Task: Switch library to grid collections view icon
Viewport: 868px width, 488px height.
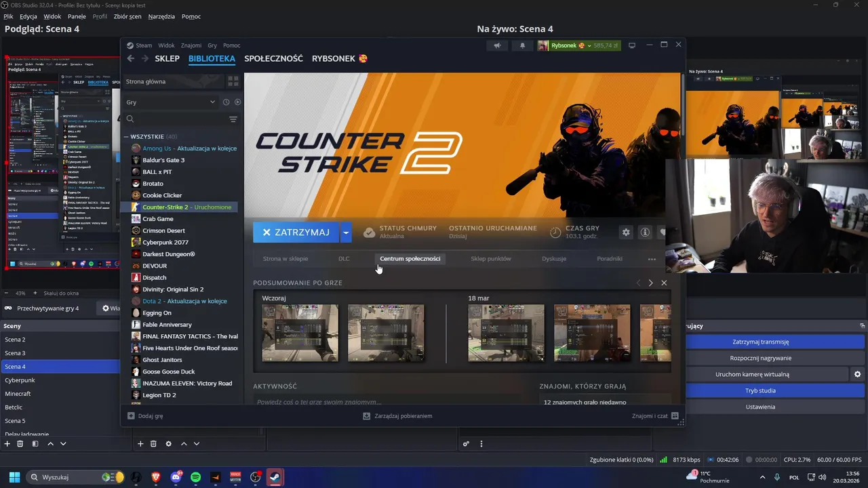Action: (x=233, y=81)
